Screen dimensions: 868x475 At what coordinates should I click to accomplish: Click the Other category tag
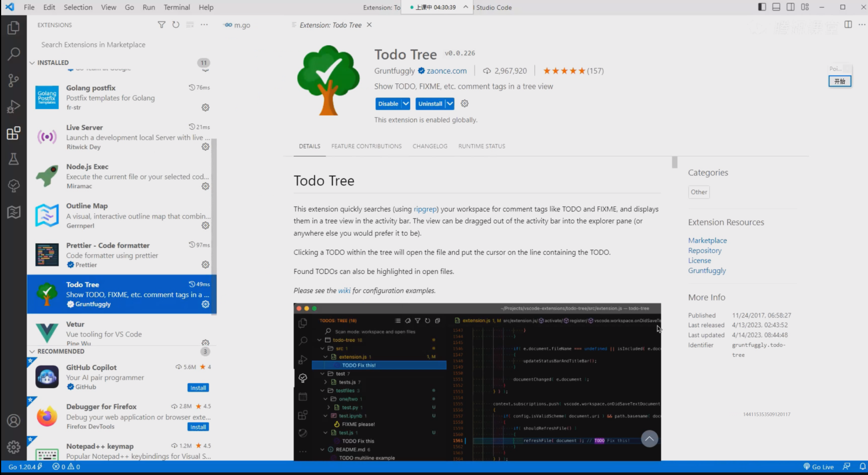pos(699,192)
